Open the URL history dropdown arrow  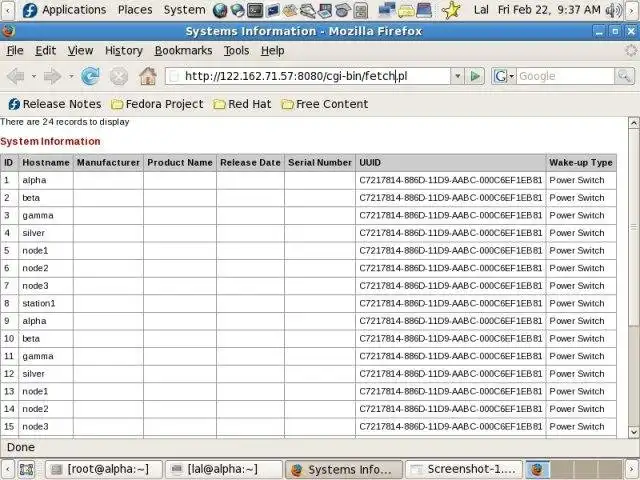click(458, 76)
